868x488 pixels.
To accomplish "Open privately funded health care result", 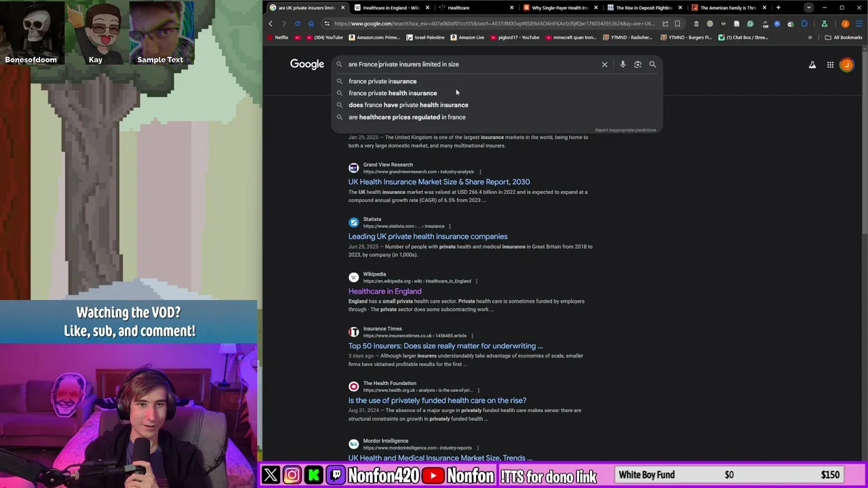I will click(437, 401).
